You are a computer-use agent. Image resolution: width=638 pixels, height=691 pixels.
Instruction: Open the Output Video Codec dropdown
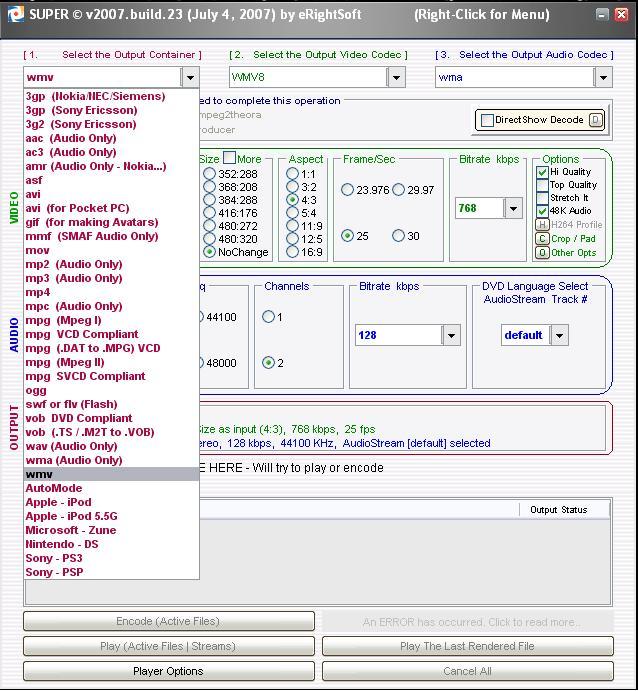pyautogui.click(x=396, y=78)
